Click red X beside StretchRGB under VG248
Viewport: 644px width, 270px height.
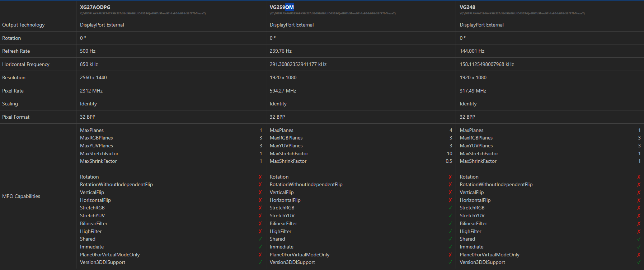639,208
